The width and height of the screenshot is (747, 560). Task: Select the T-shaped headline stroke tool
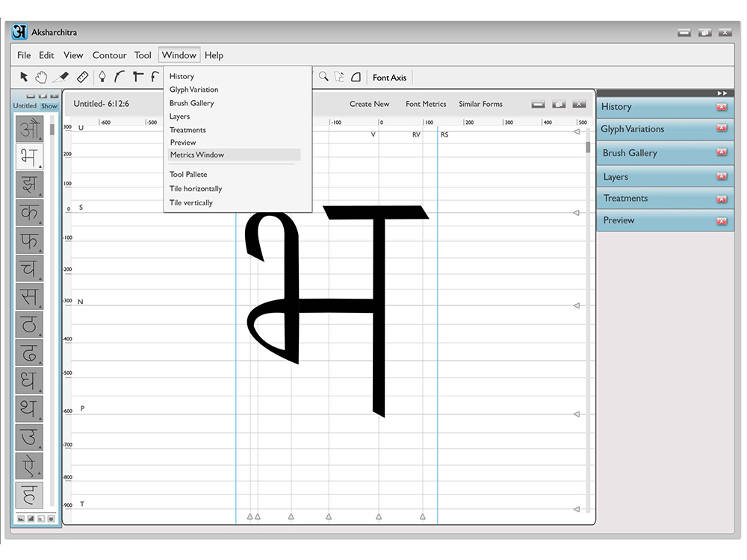point(138,77)
